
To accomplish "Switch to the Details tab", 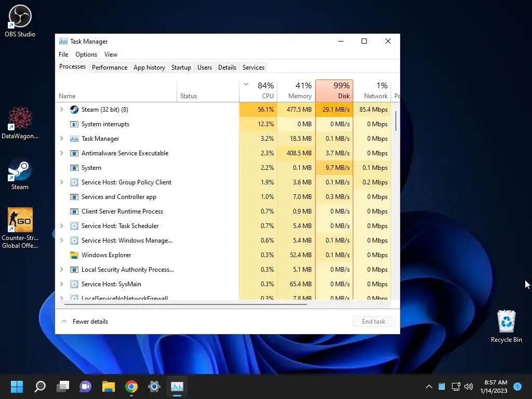I will click(228, 68).
